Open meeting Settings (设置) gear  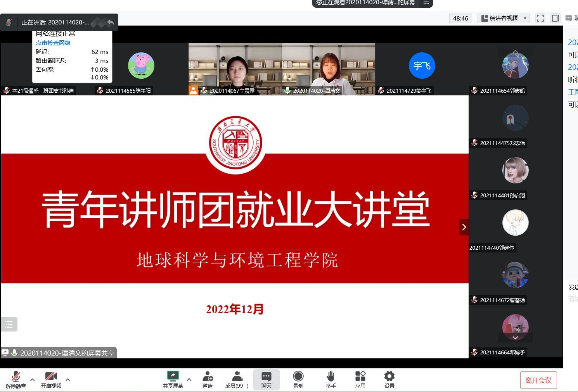tap(389, 376)
